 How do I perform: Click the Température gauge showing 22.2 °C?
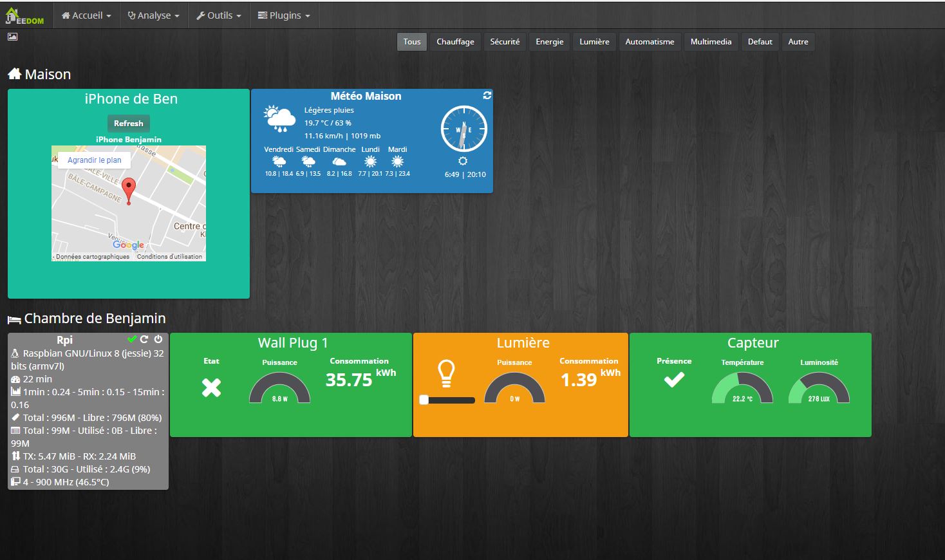pos(742,388)
